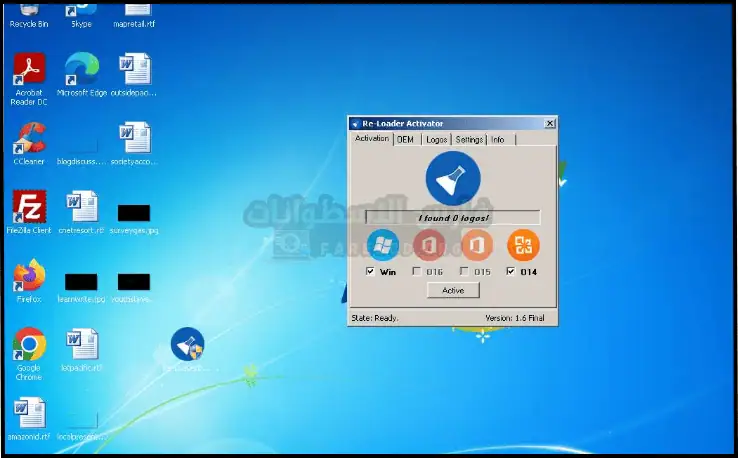Image resolution: width=738 pixels, height=458 pixels.
Task: Click the large blue flask logo
Action: click(x=452, y=179)
